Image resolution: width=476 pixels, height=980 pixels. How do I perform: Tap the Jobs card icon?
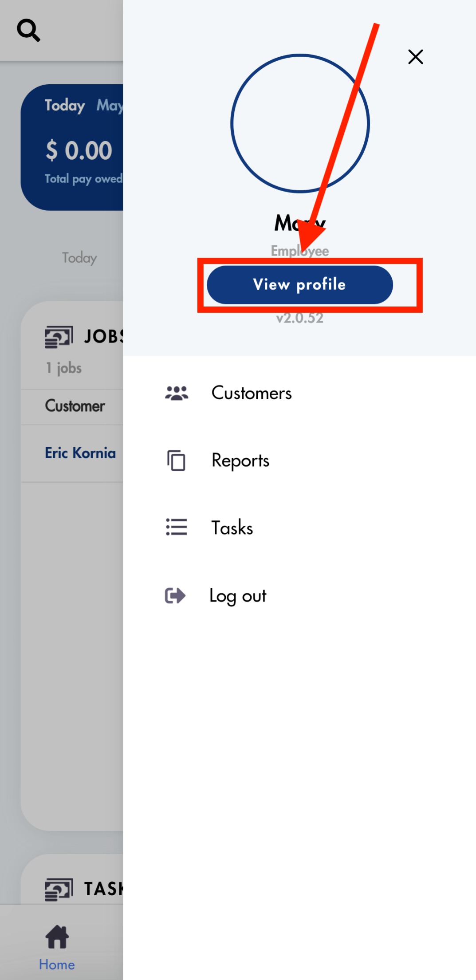point(59,337)
